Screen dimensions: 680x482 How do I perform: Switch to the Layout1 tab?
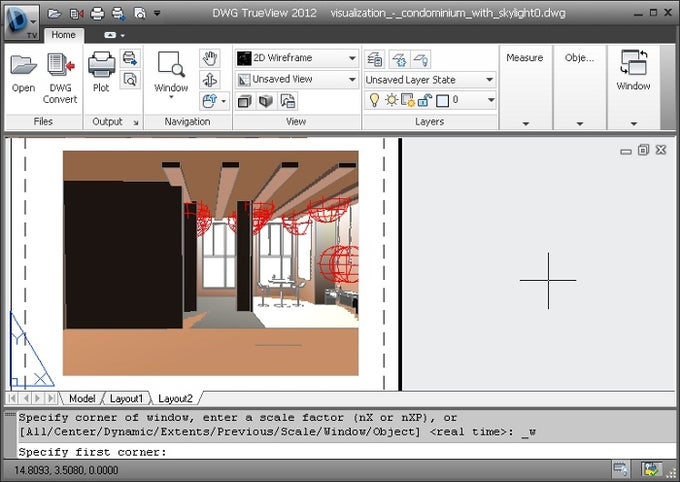pos(126,398)
